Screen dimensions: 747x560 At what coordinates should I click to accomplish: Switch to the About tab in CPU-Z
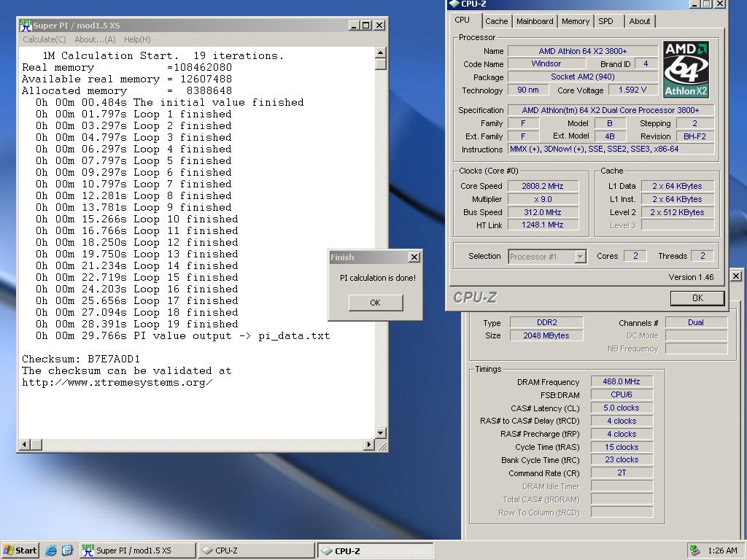[639, 21]
